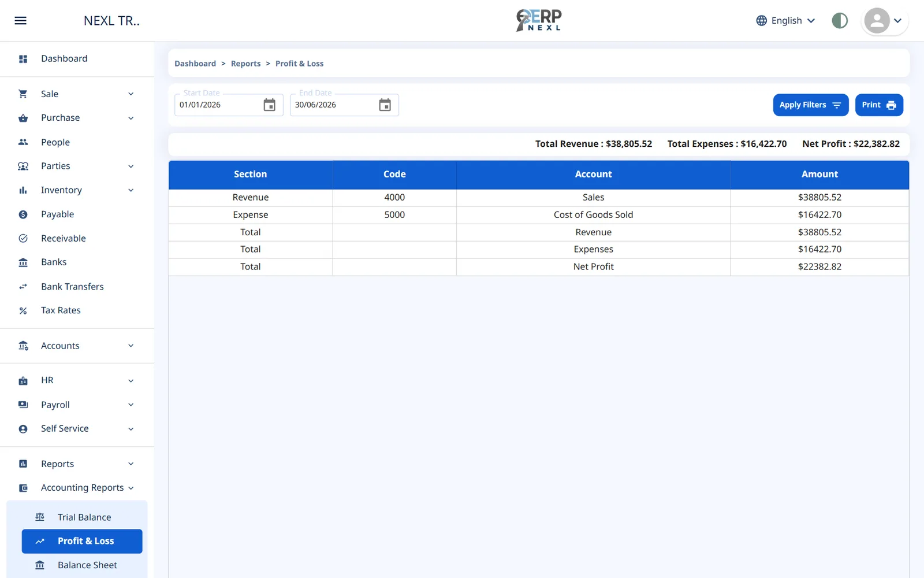The image size is (924, 578).
Task: Expand the Accounts menu chevron
Action: click(131, 346)
